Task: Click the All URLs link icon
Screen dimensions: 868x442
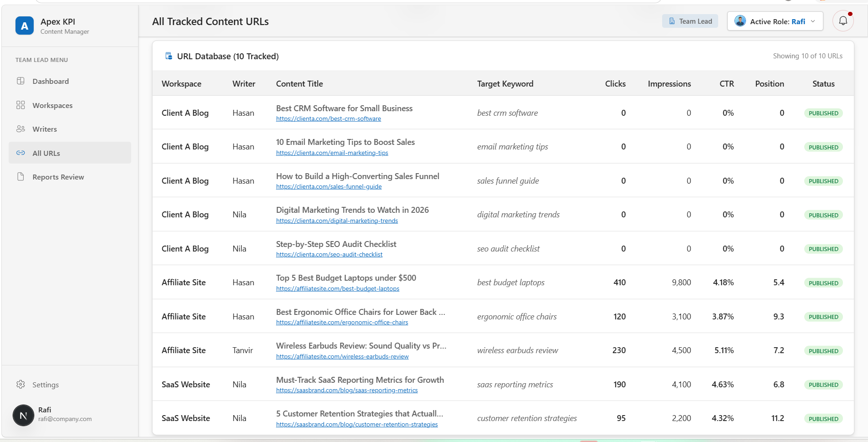Action: 20,153
